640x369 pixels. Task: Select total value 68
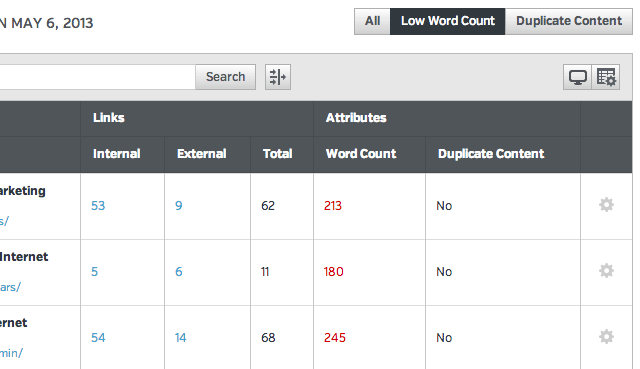(x=268, y=338)
